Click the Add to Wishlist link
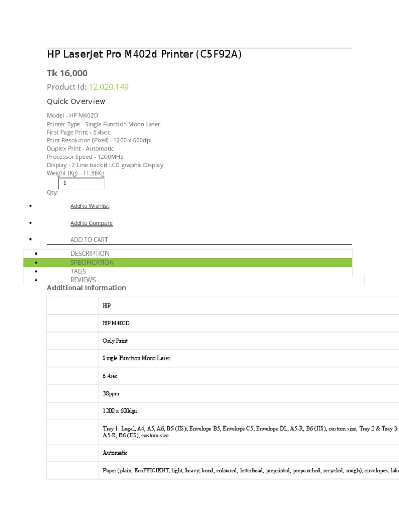 tap(90, 206)
